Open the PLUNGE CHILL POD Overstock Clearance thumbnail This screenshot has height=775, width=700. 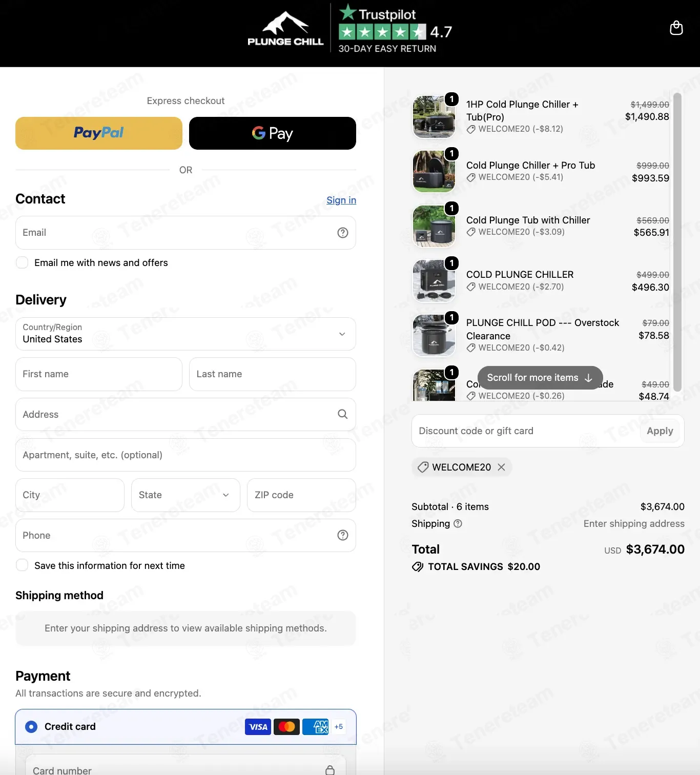click(x=434, y=336)
